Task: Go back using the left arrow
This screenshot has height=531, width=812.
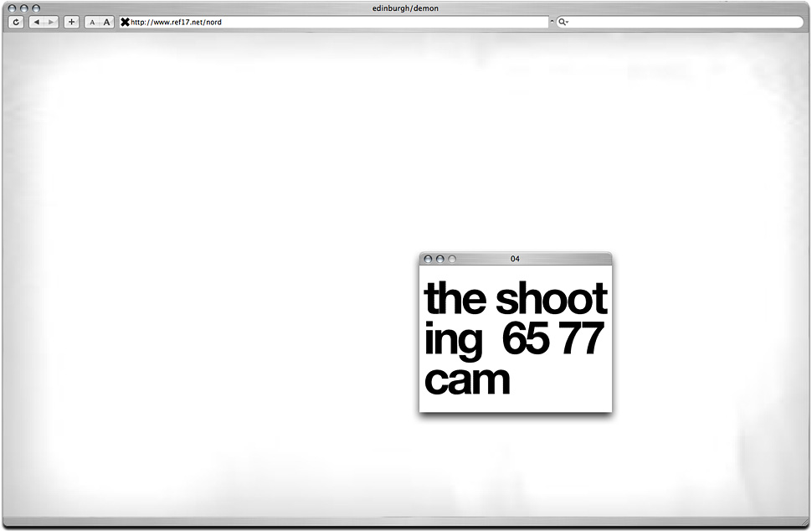Action: [x=37, y=22]
